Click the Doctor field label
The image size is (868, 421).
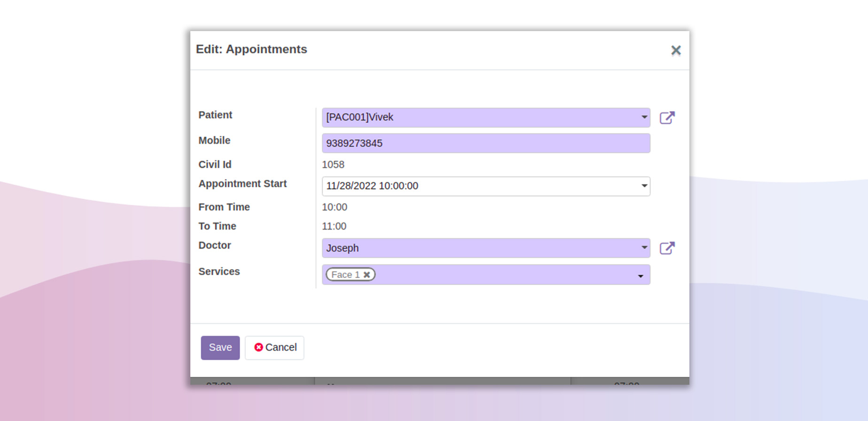tap(215, 245)
